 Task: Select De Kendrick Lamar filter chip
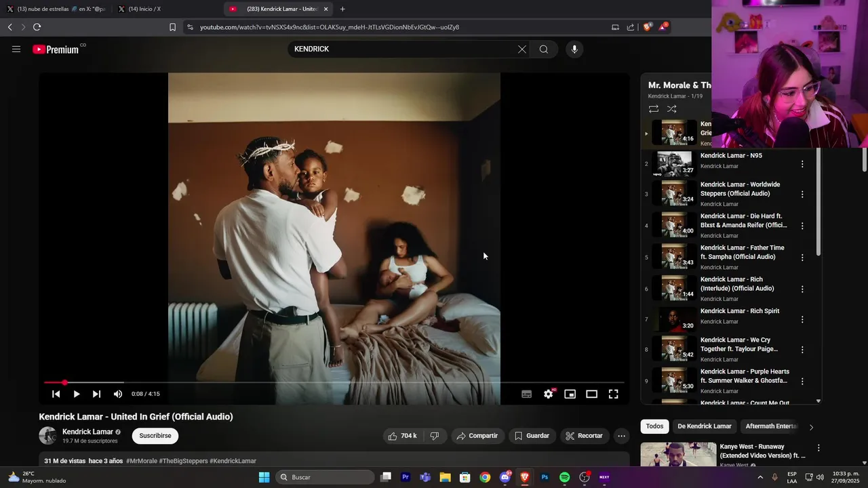tap(705, 426)
